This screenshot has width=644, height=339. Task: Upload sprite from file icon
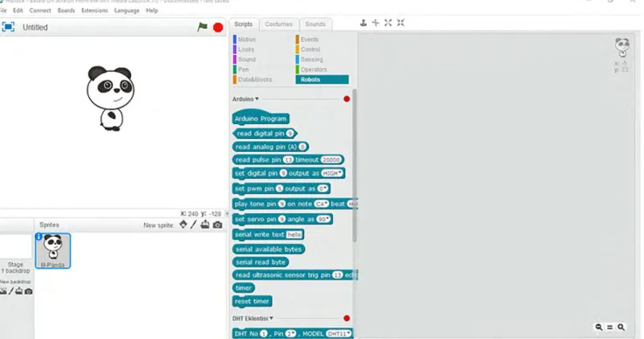click(x=205, y=225)
